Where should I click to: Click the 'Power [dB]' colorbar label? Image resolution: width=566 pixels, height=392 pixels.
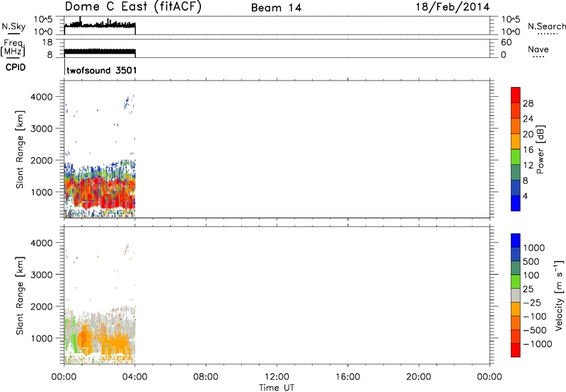click(x=541, y=149)
